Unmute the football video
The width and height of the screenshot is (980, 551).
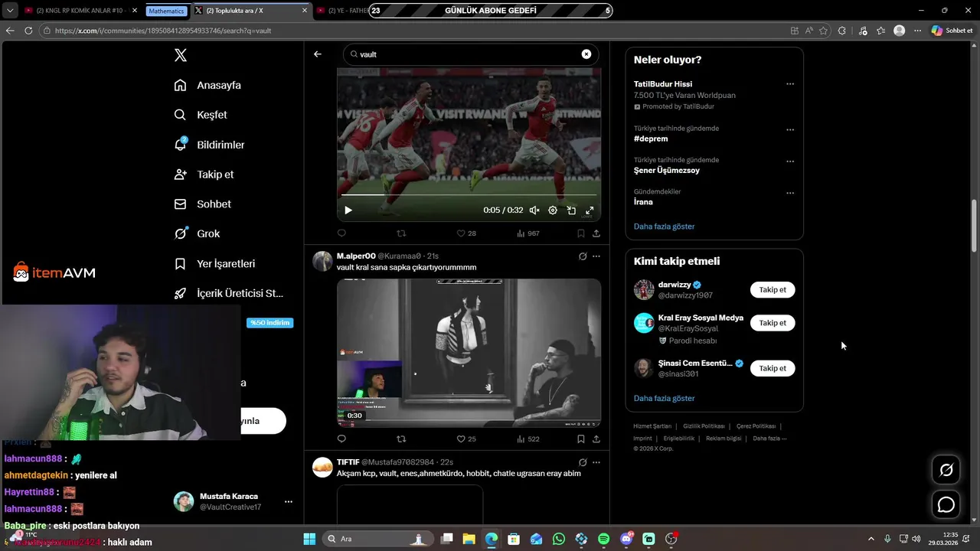(x=534, y=210)
